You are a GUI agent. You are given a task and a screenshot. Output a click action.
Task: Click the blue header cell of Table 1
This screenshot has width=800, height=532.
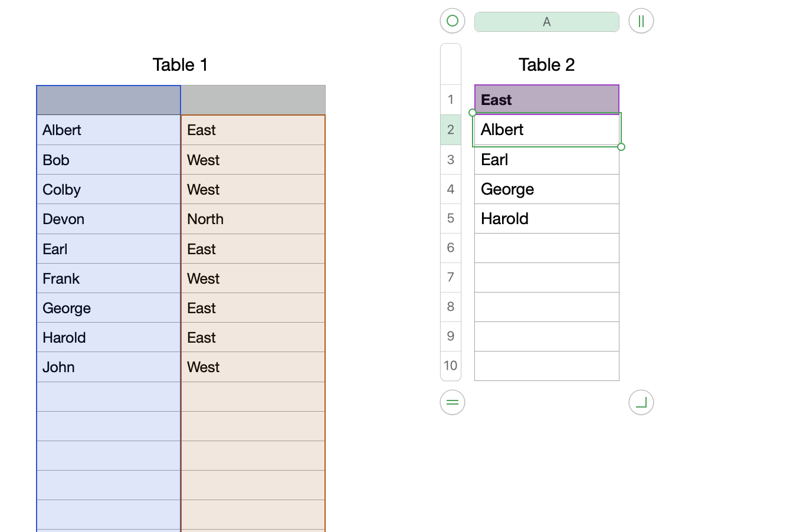[109, 100]
